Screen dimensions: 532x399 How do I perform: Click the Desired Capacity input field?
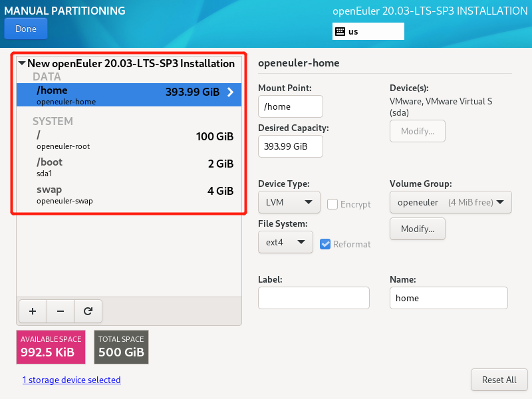pos(291,146)
